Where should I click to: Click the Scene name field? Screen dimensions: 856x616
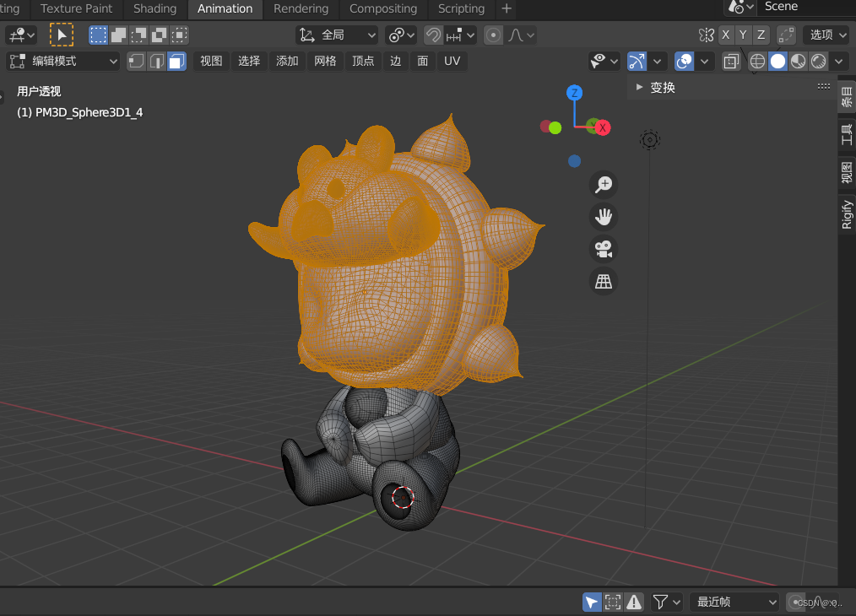(x=806, y=7)
